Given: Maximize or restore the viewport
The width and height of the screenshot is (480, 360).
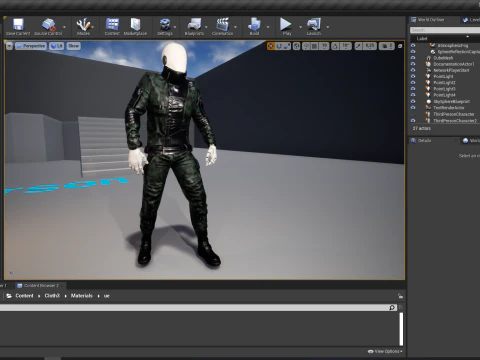Looking at the screenshot, I should point(400,46).
